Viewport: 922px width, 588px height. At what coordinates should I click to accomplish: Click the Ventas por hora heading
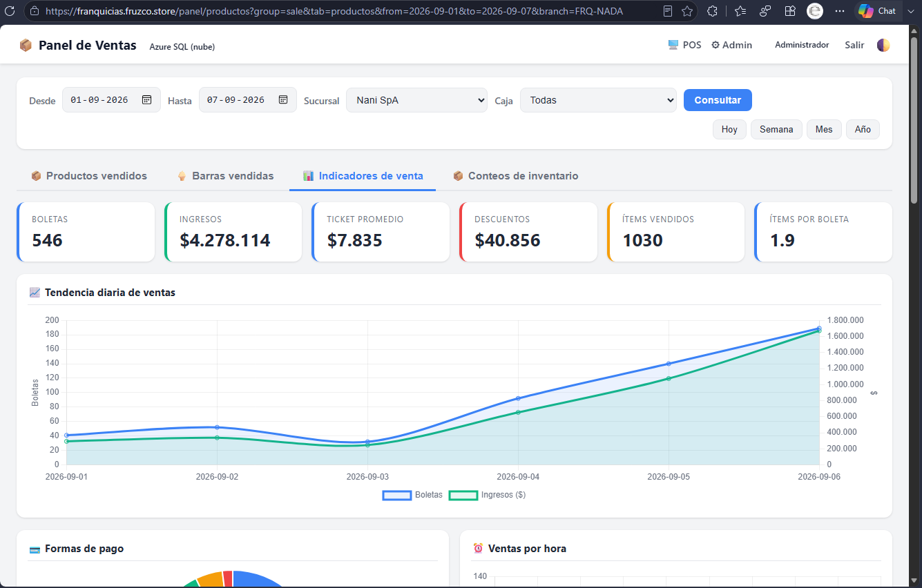(527, 549)
